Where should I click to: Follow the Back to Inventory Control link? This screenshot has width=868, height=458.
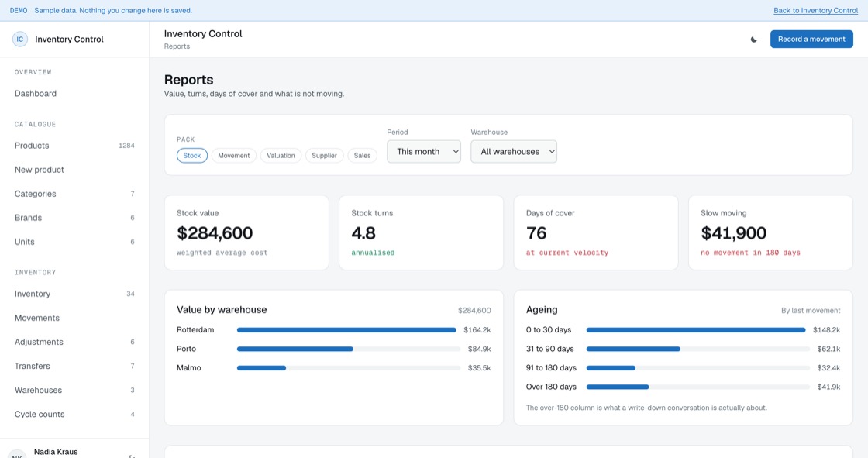(815, 11)
